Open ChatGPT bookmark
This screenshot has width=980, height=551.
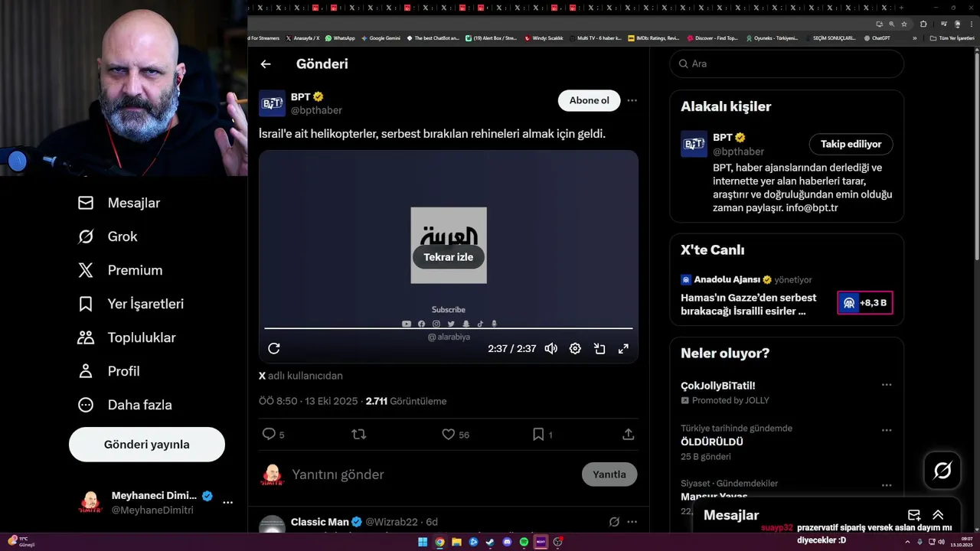[876, 37]
